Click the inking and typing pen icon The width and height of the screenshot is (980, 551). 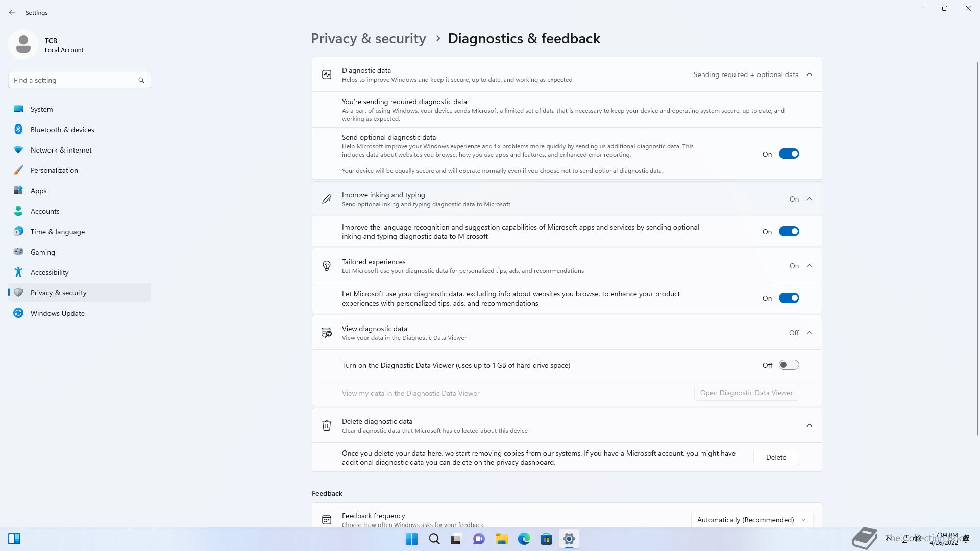click(x=327, y=199)
